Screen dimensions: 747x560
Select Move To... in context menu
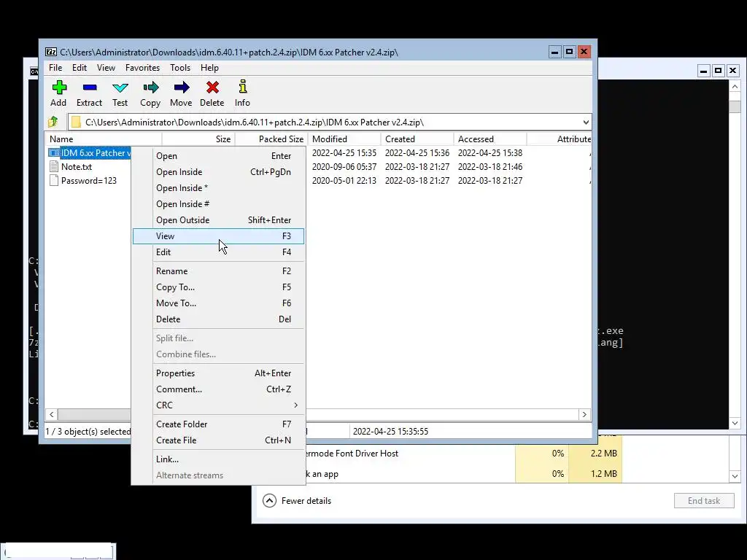point(219,303)
